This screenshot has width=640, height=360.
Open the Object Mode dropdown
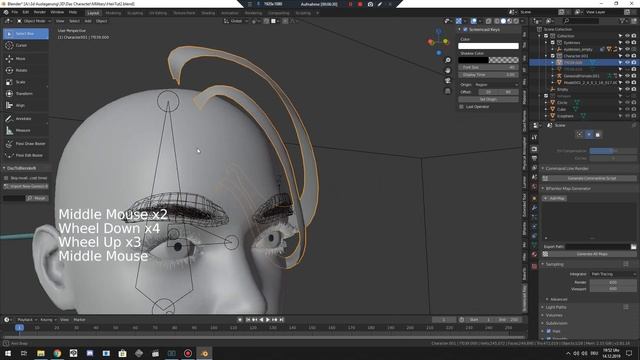tap(34, 21)
